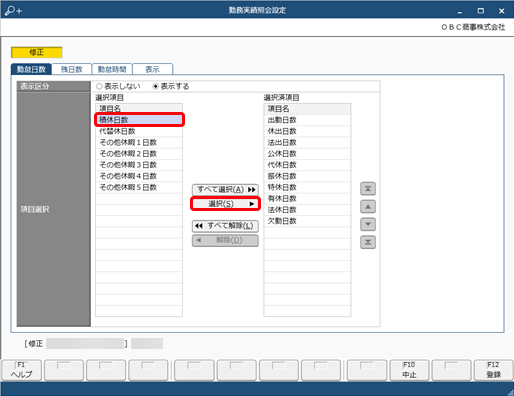Click the F12 登録 function key button
The height and width of the screenshot is (396, 514).
coord(494,370)
